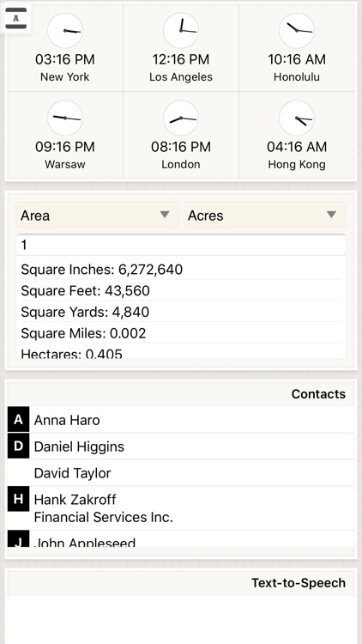Jump to the letter D index marker
The image size is (362, 644).
(19, 446)
